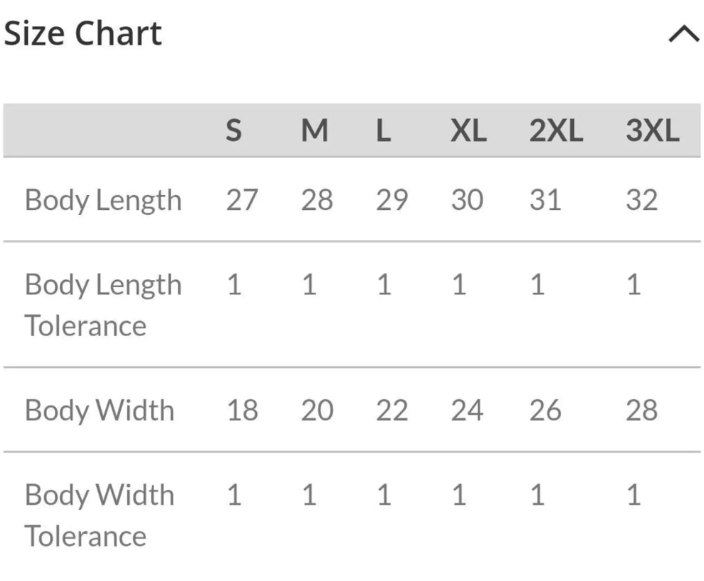Select Body Length value 29 for size L
The image size is (704, 581).
click(x=392, y=200)
